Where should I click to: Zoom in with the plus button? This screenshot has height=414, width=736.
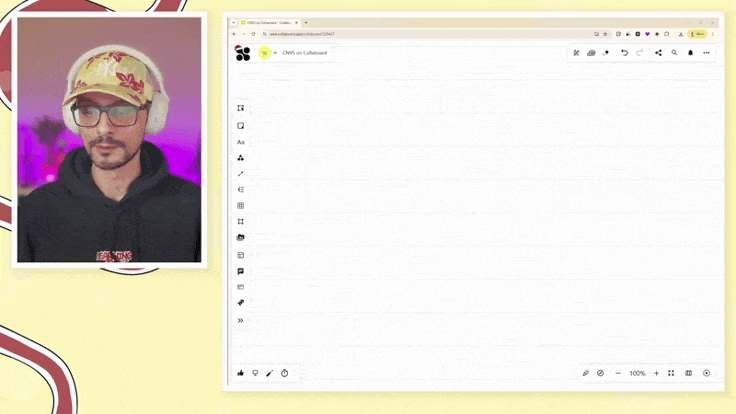click(x=657, y=373)
